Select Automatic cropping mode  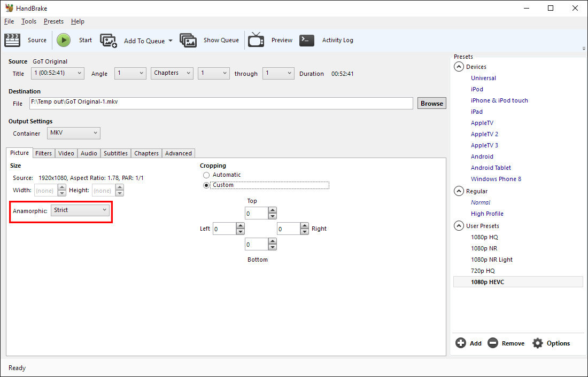206,175
